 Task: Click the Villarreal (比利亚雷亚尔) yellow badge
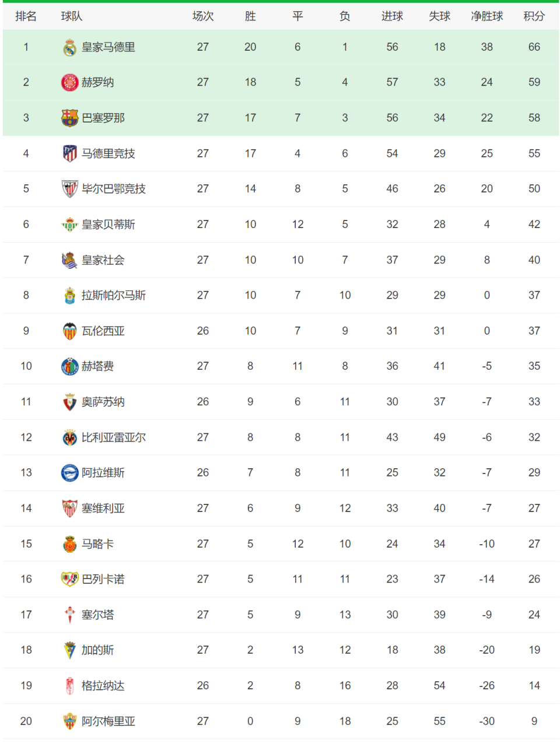click(x=69, y=437)
